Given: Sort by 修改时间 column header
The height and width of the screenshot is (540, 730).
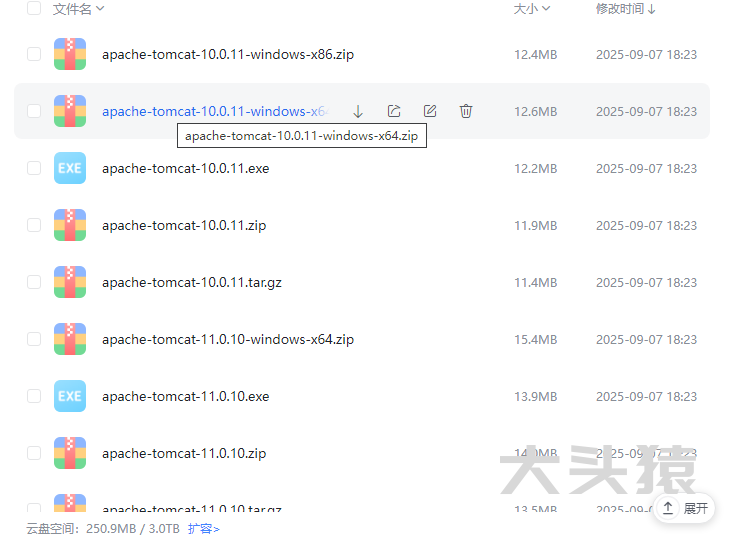Looking at the screenshot, I should pyautogui.click(x=626, y=9).
